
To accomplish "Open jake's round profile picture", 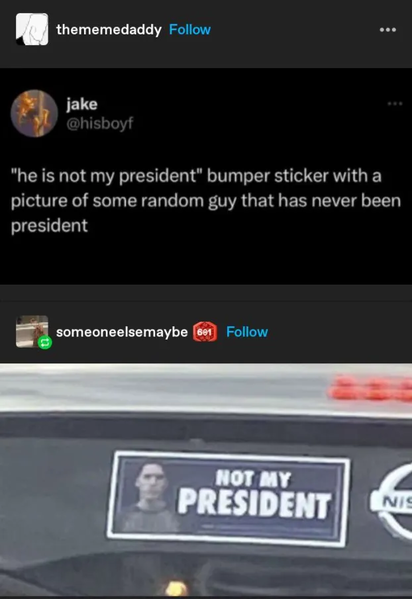I will pyautogui.click(x=34, y=113).
